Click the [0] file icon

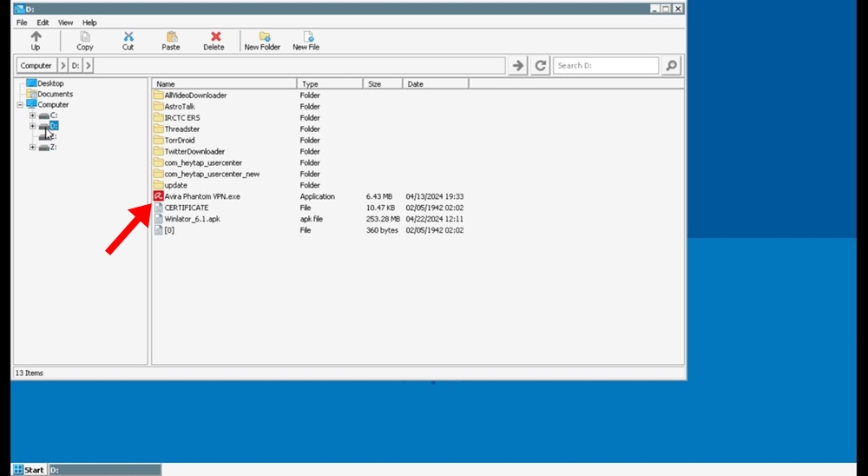click(x=158, y=230)
